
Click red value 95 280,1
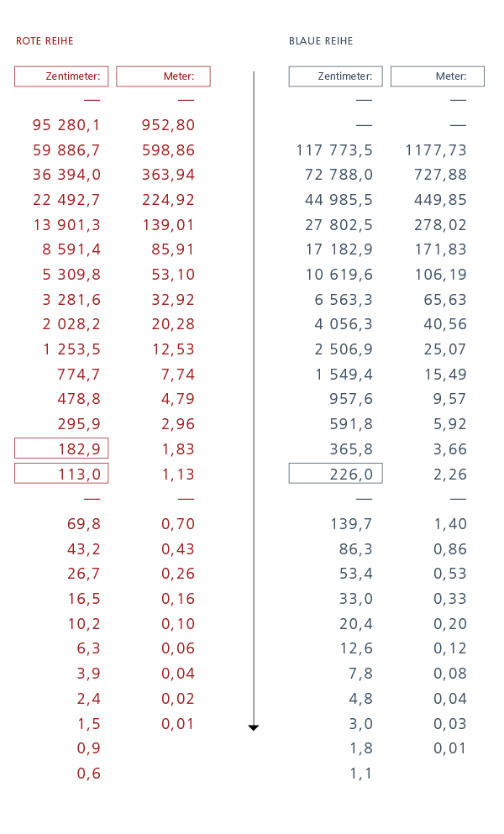click(x=66, y=125)
